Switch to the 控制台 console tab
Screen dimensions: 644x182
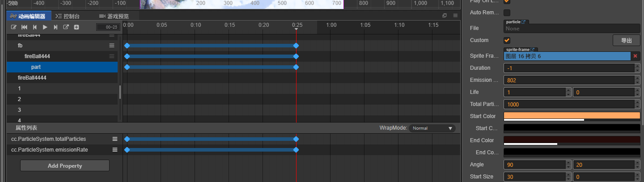(68, 16)
